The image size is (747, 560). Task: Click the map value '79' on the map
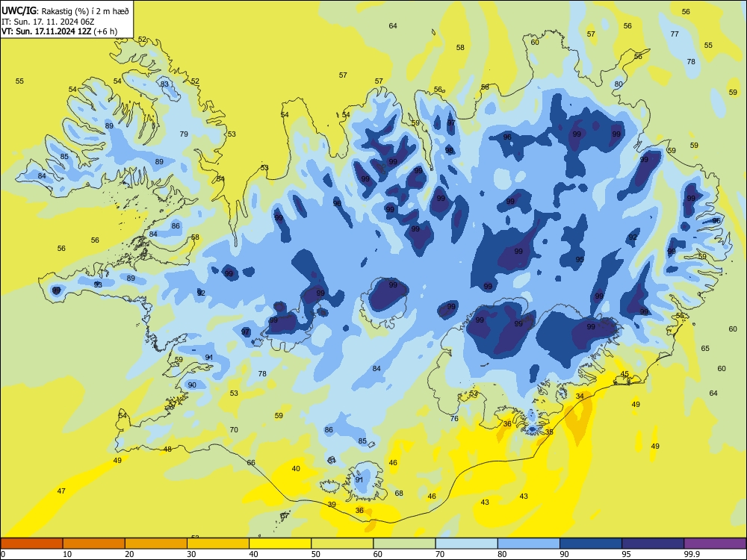tap(184, 134)
